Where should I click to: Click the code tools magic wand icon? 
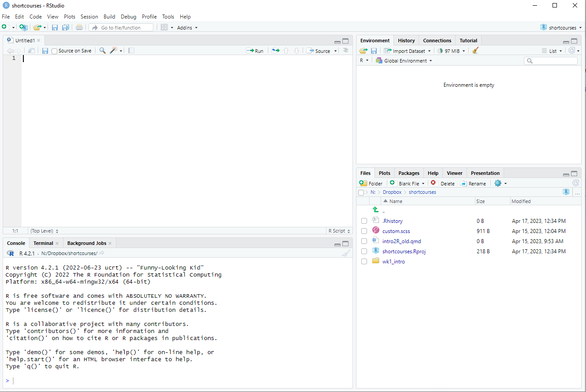114,51
